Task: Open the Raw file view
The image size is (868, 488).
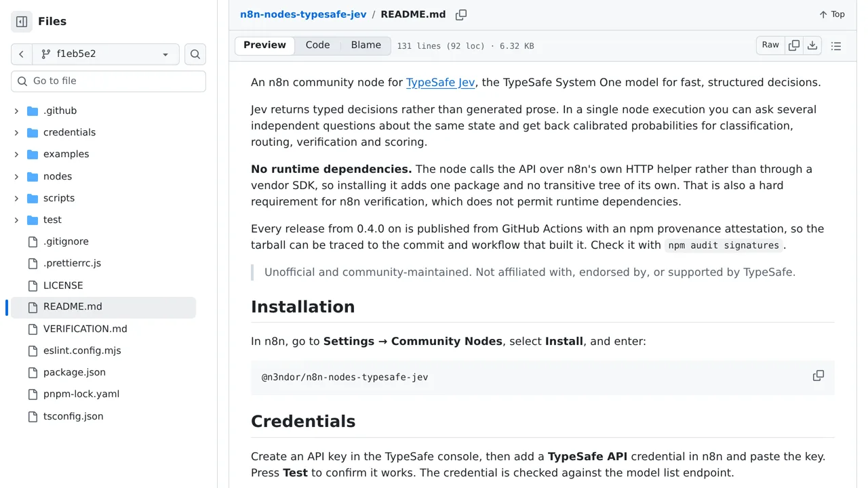Action: (770, 45)
